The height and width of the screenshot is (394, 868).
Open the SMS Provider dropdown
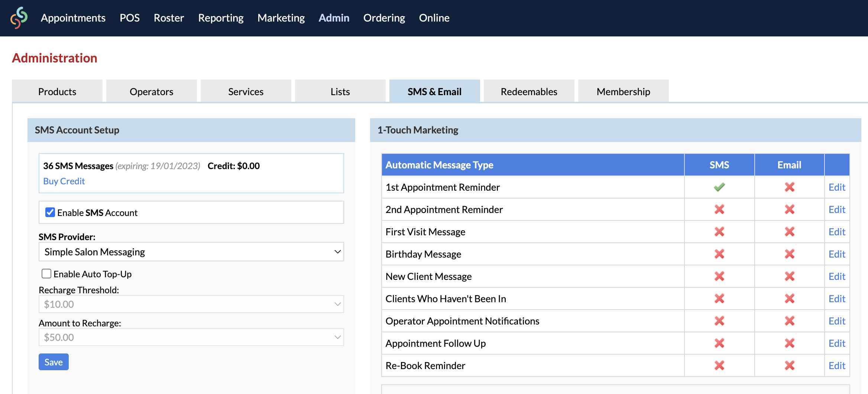pos(191,252)
